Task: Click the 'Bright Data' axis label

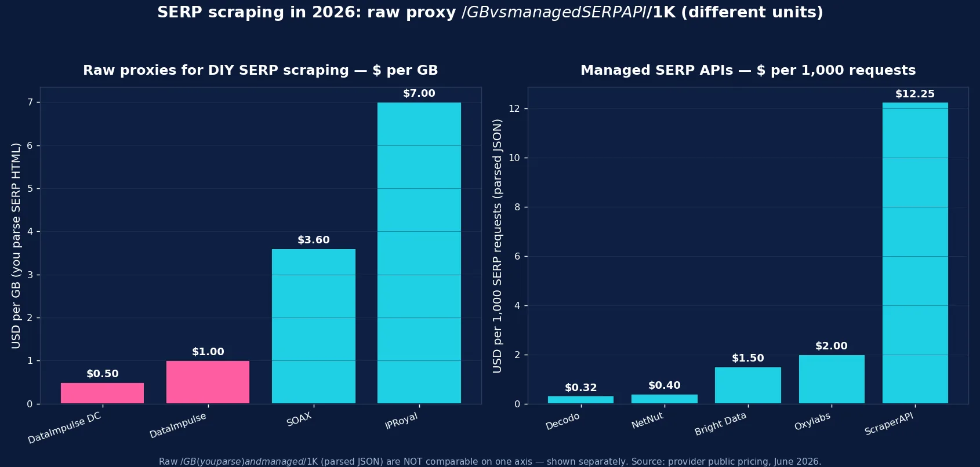Action: point(721,424)
